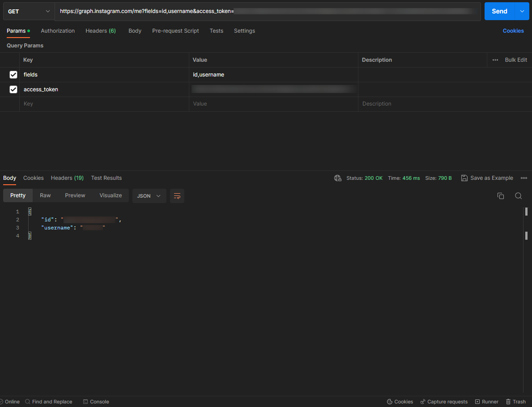Uncheck the access_token parameter checkbox

(x=13, y=89)
